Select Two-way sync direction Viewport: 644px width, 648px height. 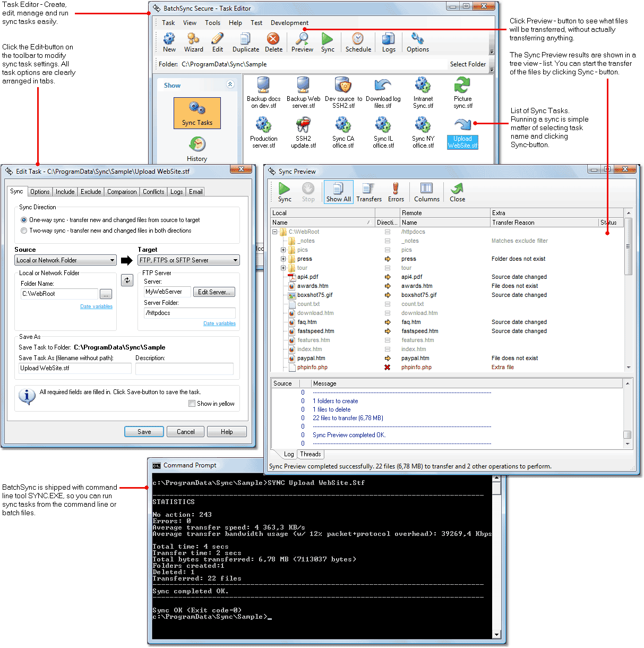point(23,231)
